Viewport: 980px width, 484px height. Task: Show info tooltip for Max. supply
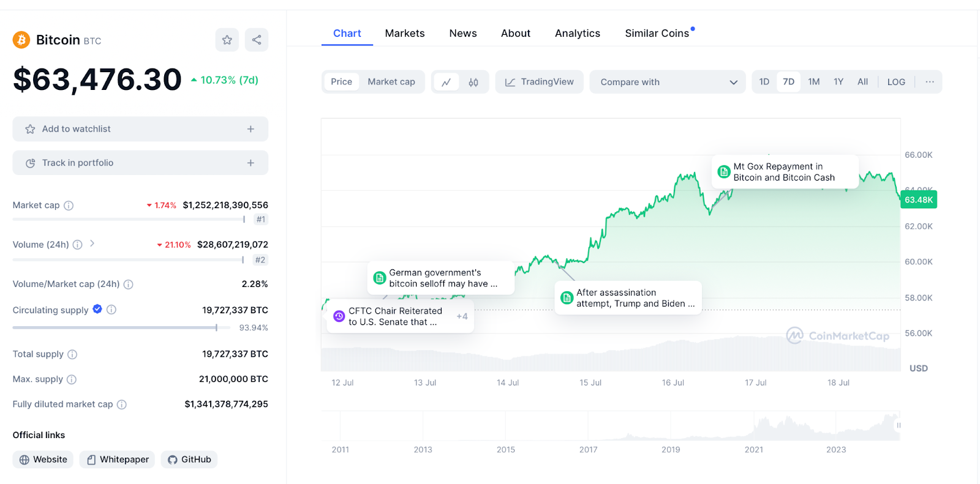[x=72, y=379]
